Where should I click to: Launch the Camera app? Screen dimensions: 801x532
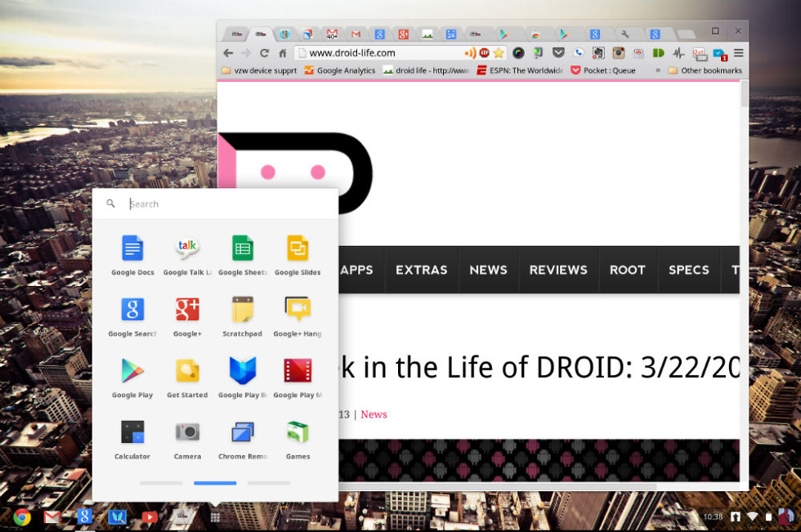click(187, 432)
